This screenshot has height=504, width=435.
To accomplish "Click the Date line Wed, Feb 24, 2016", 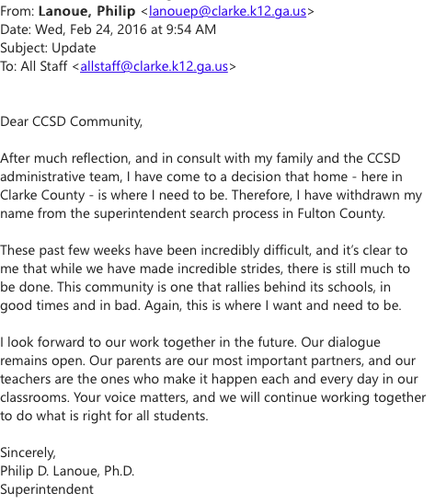I will (108, 29).
